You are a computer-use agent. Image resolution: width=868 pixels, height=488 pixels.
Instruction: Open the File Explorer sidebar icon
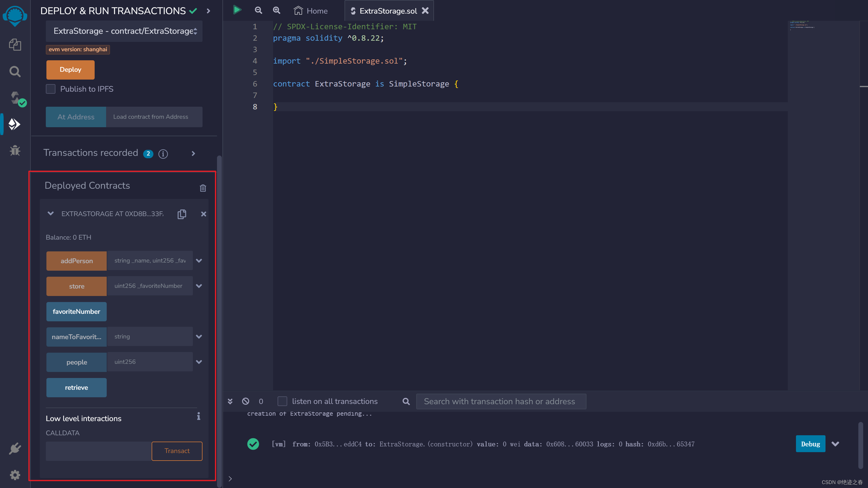pos(15,45)
